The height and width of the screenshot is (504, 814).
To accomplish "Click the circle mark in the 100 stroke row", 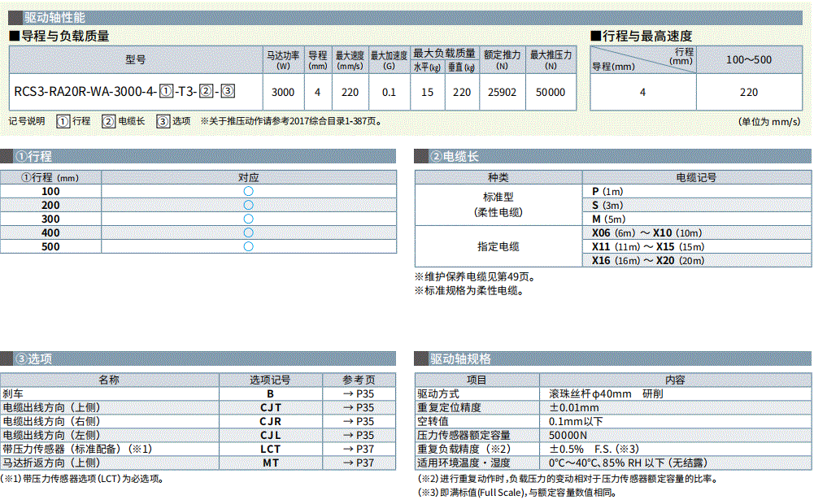I will coord(249,191).
